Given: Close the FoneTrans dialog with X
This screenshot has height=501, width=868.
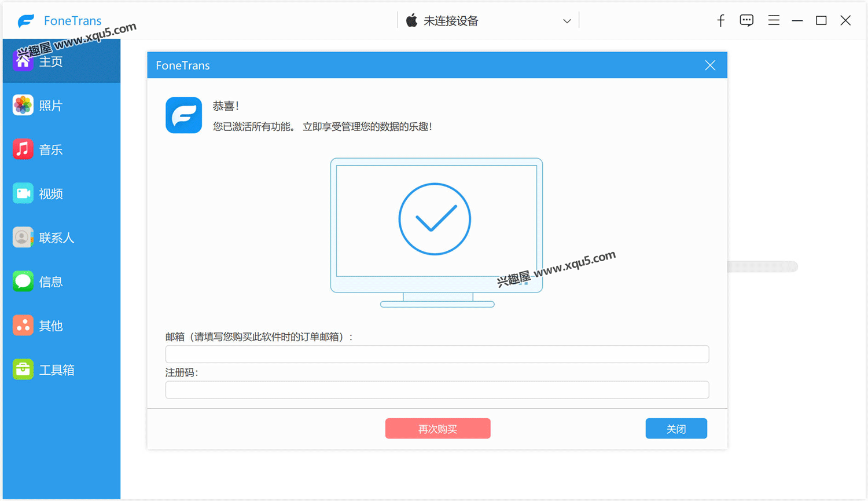Looking at the screenshot, I should tap(710, 65).
